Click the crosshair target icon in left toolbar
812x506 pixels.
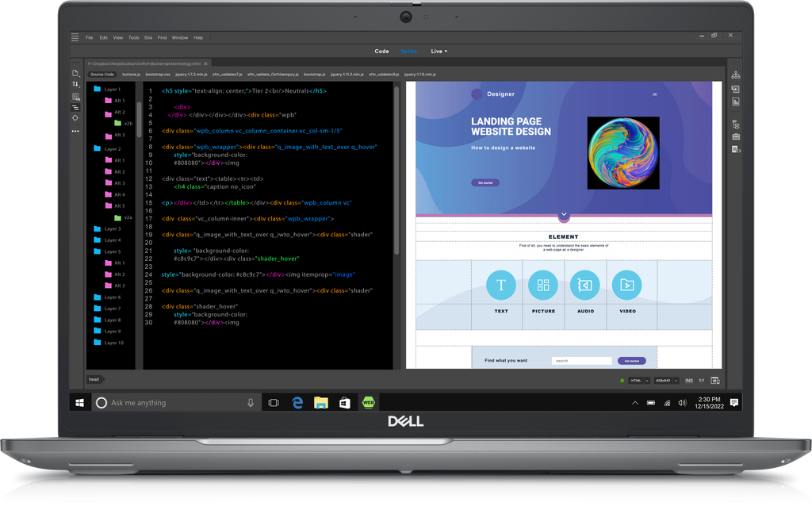(75, 118)
